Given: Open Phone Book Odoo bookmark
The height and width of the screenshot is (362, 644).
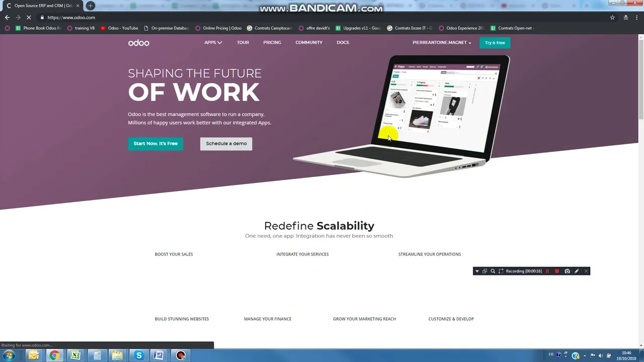Looking at the screenshot, I should click(38, 28).
